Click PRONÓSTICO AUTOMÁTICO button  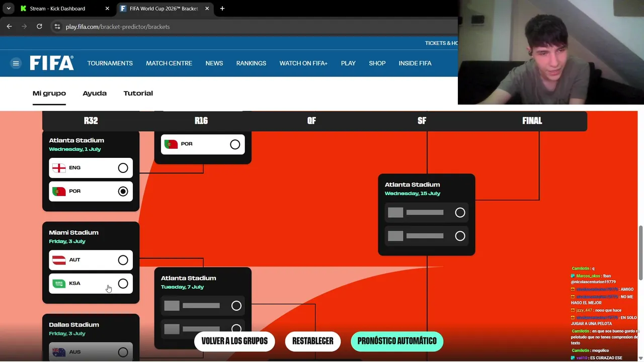click(x=397, y=341)
